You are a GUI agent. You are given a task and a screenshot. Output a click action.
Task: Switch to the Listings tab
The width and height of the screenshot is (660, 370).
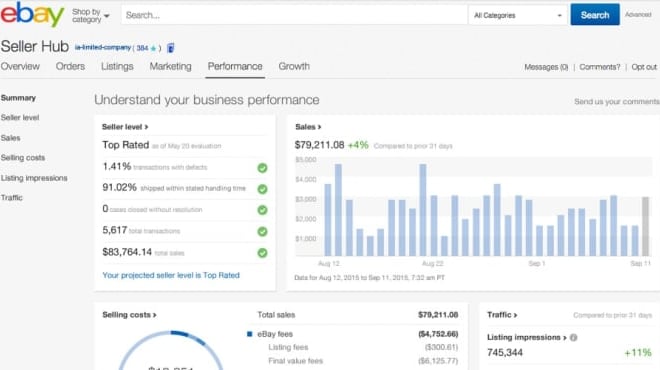[117, 67]
